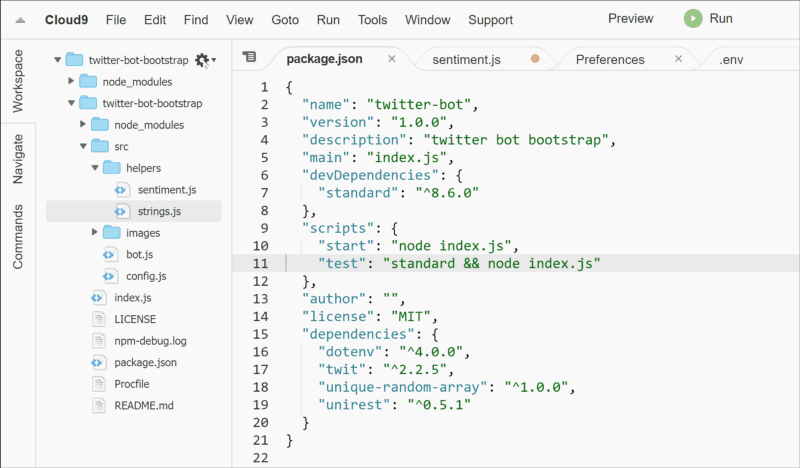Expand the top-level node_modules folder
The width and height of the screenshot is (800, 468).
point(71,81)
